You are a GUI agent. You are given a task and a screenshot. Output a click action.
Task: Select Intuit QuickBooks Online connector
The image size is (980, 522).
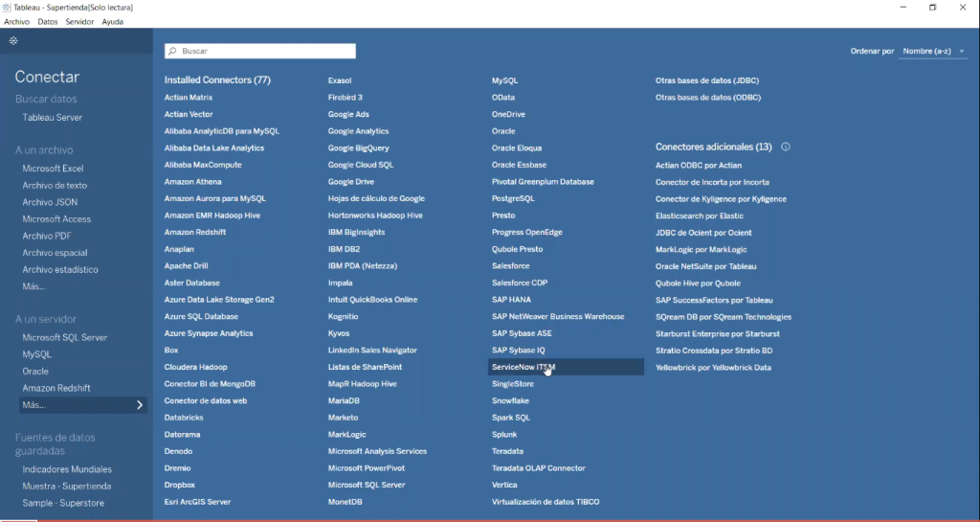(x=373, y=300)
